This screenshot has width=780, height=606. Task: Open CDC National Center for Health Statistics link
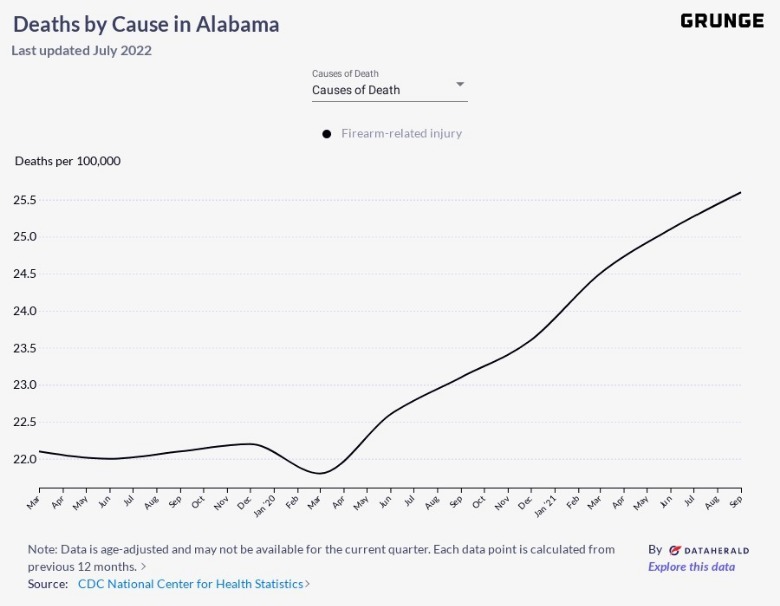coord(192,584)
